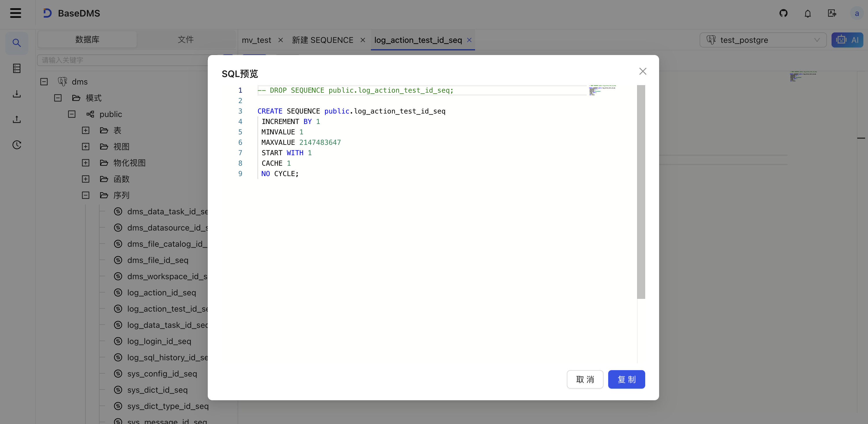The height and width of the screenshot is (424, 868).
Task: Select dms_file_catalog_id_seq sequence
Action: (x=167, y=244)
